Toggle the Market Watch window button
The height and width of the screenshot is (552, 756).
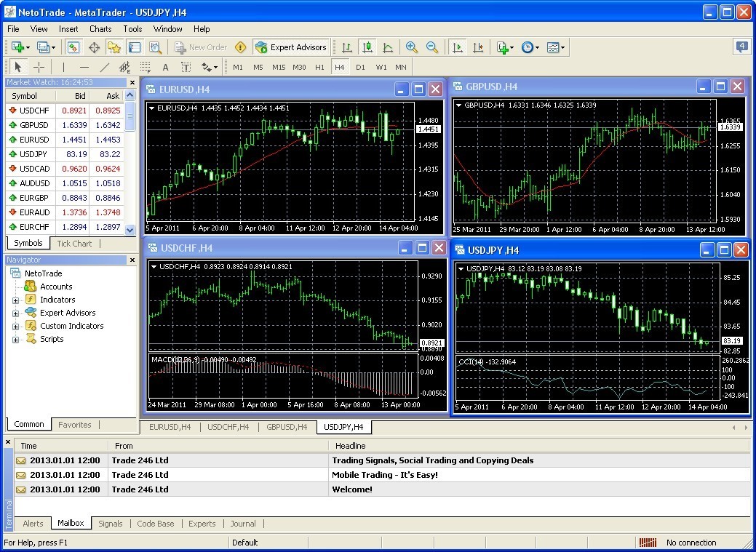(x=73, y=47)
